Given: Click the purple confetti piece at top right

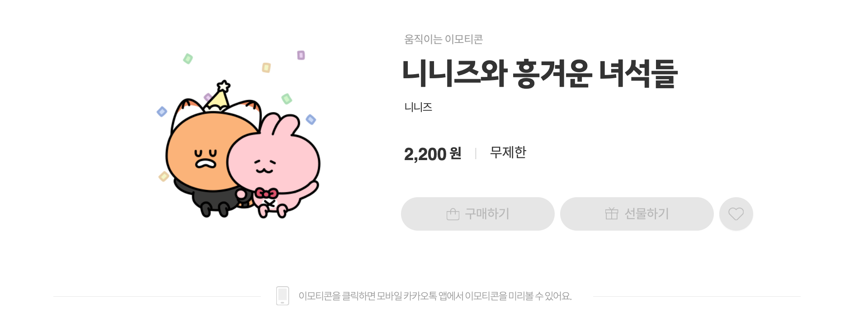Looking at the screenshot, I should (x=301, y=55).
